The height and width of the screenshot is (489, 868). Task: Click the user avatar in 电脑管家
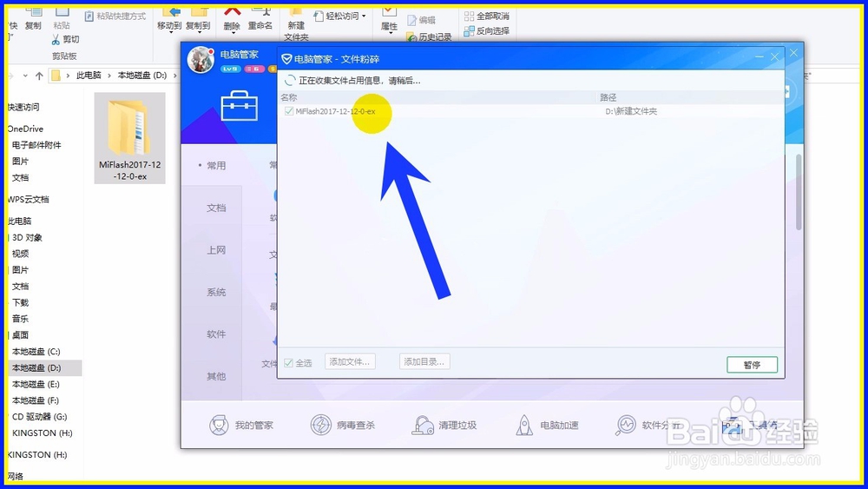201,60
